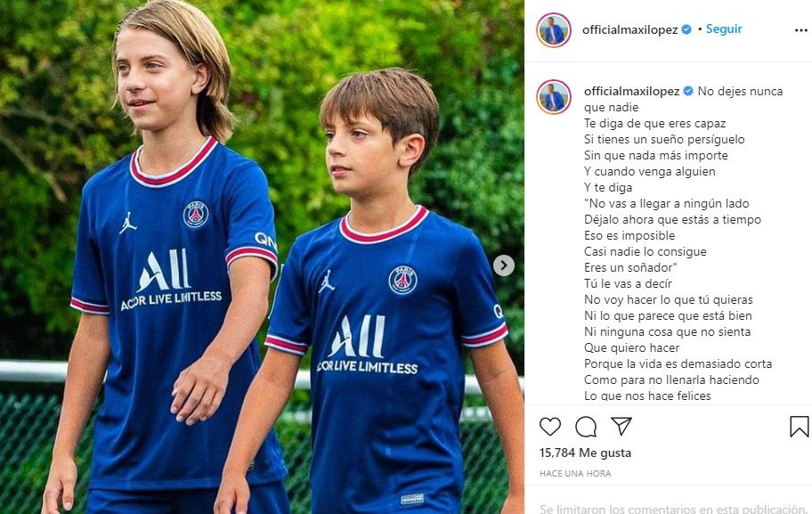Click the HACE UNA HORA timestamp

575,474
